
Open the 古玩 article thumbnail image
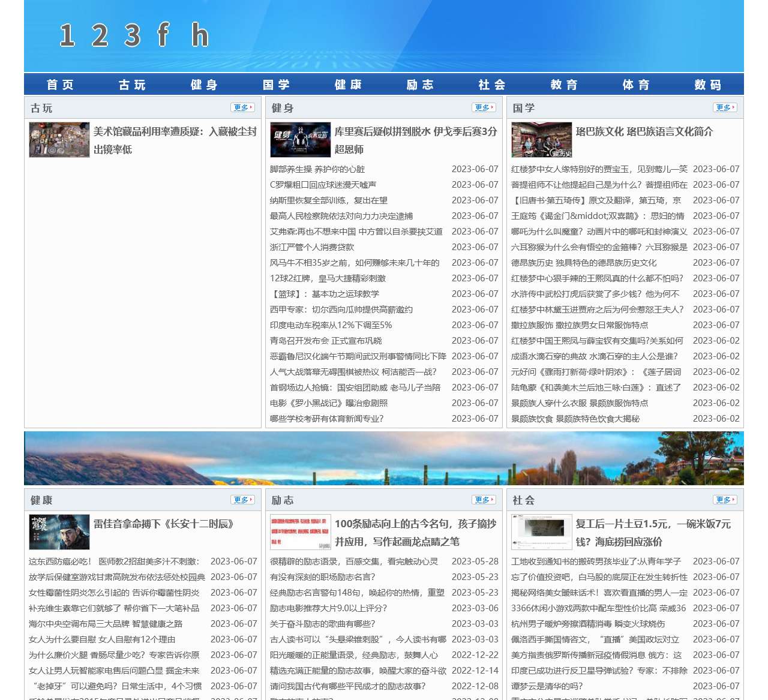[59, 140]
